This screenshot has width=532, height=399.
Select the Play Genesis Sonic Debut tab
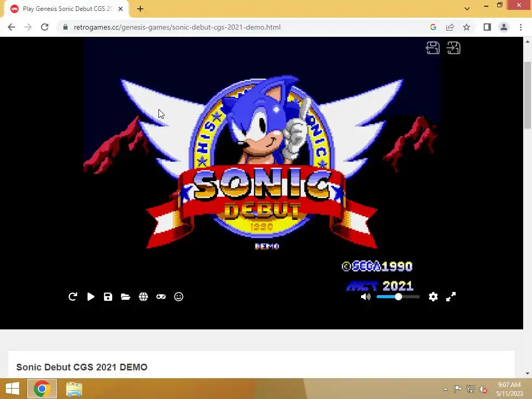pos(66,9)
